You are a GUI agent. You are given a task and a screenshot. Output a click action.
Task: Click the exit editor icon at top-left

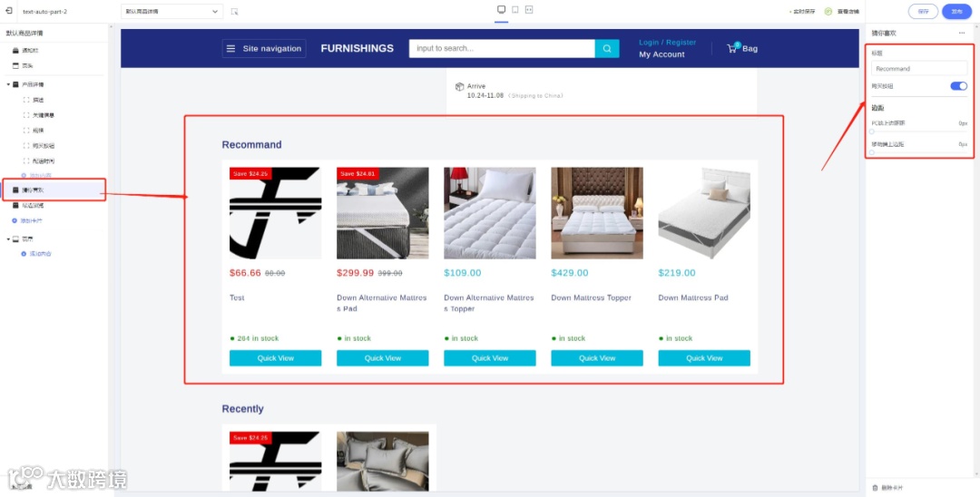click(x=9, y=11)
